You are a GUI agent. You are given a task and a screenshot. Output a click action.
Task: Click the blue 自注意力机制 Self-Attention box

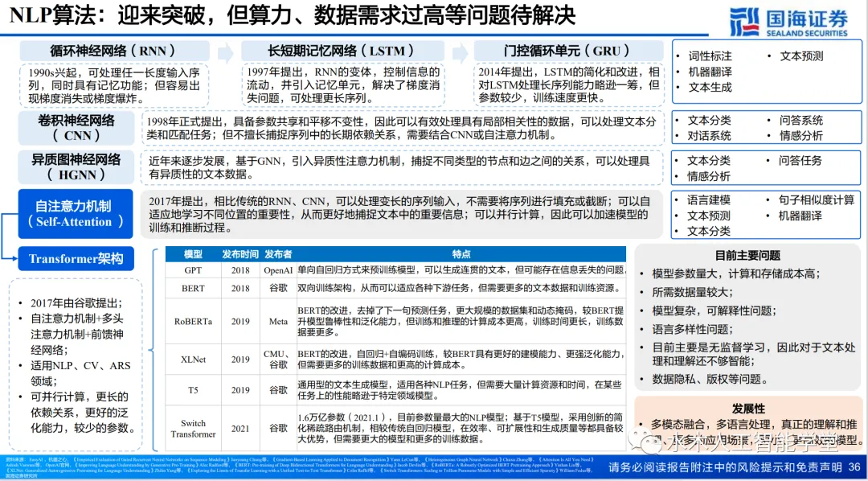point(76,214)
